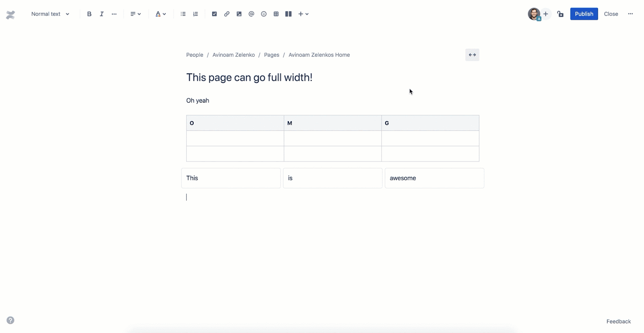
Task: Toggle italic formatting
Action: (101, 14)
